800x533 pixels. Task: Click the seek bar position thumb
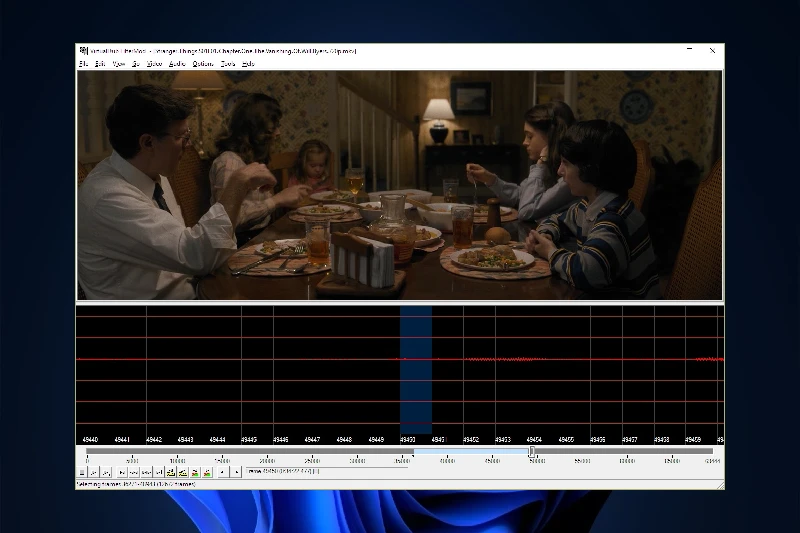point(531,452)
